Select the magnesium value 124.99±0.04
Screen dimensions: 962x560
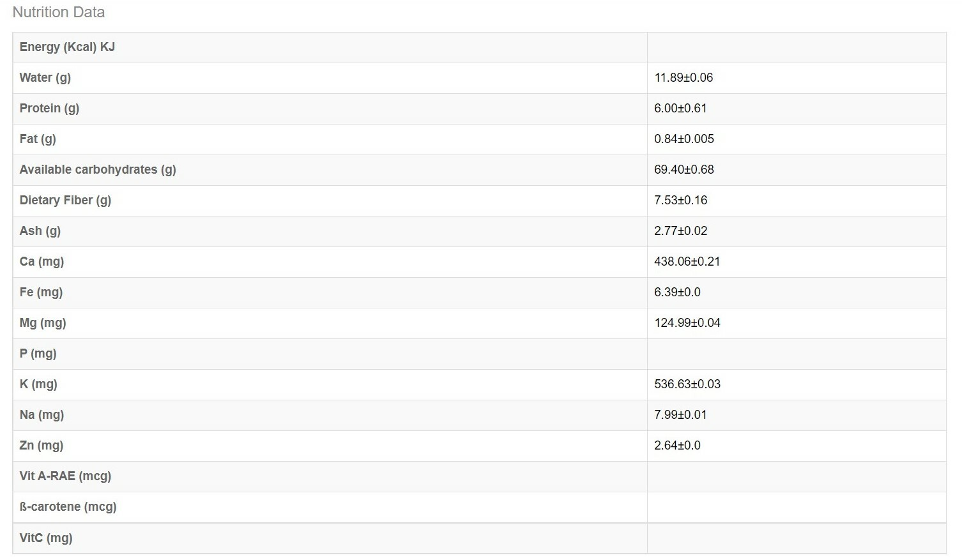687,323
